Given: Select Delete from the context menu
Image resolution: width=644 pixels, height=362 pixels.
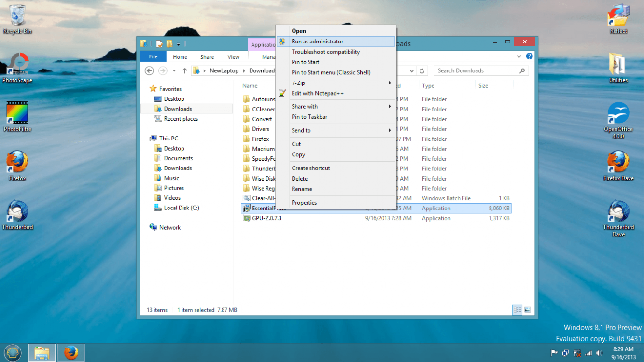Looking at the screenshot, I should [x=336, y=179].
